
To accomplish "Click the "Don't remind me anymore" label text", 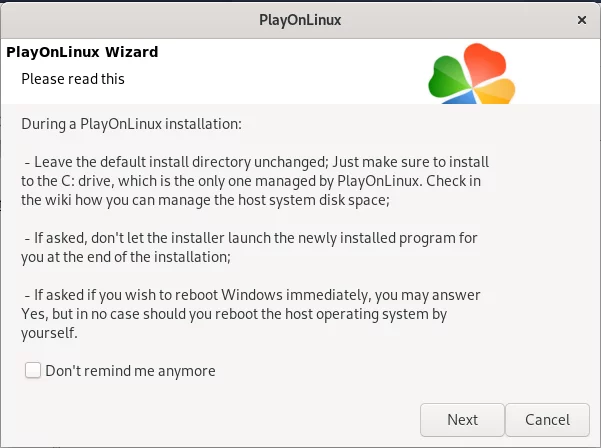I will [x=130, y=371].
